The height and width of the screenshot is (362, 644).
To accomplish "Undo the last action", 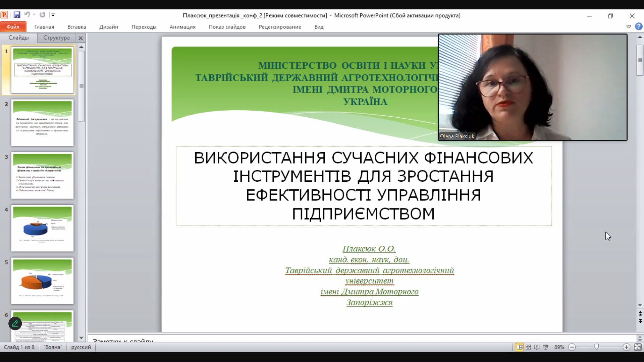I will point(28,15).
